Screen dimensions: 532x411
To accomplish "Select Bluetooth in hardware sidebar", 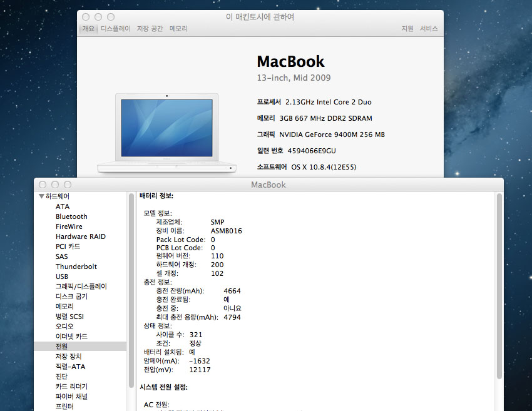I will click(71, 216).
